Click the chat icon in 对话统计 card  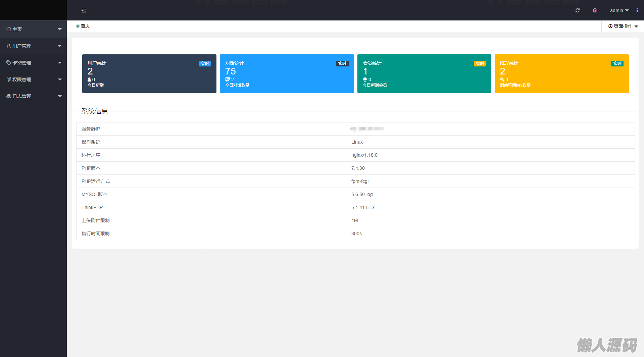228,80
